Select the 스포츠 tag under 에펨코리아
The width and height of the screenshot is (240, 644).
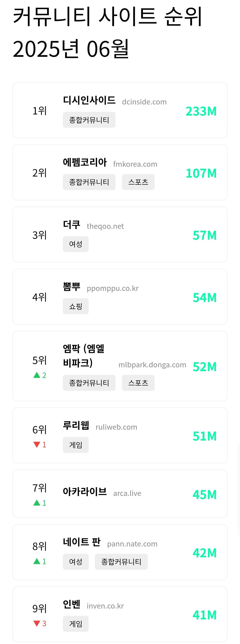[138, 182]
